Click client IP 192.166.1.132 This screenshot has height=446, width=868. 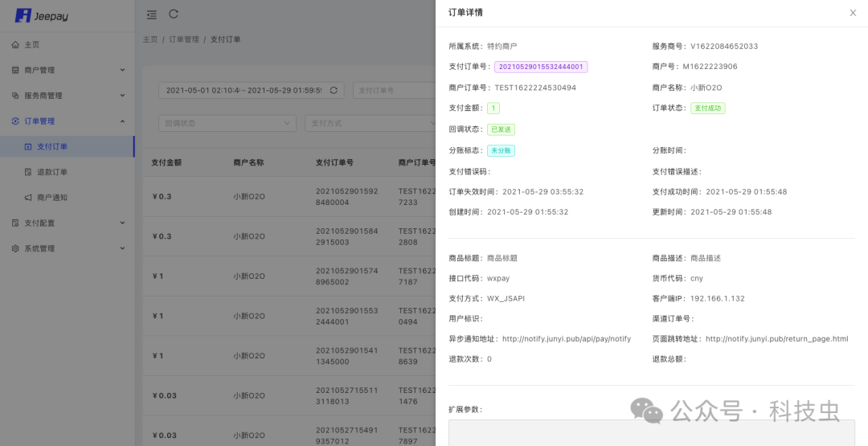[718, 298]
